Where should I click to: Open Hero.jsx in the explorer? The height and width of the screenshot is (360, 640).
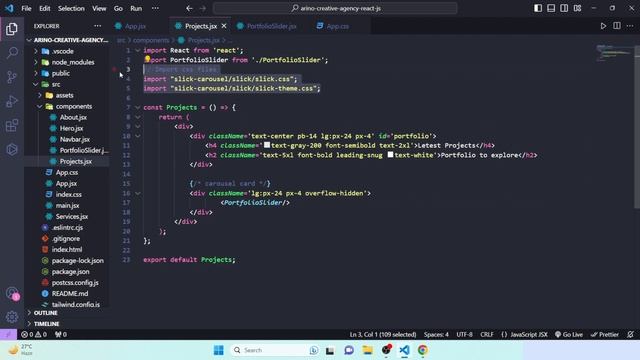coord(71,128)
